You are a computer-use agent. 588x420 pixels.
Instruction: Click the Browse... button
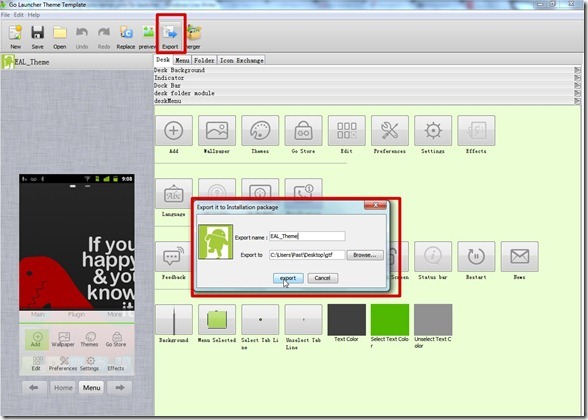(x=365, y=255)
